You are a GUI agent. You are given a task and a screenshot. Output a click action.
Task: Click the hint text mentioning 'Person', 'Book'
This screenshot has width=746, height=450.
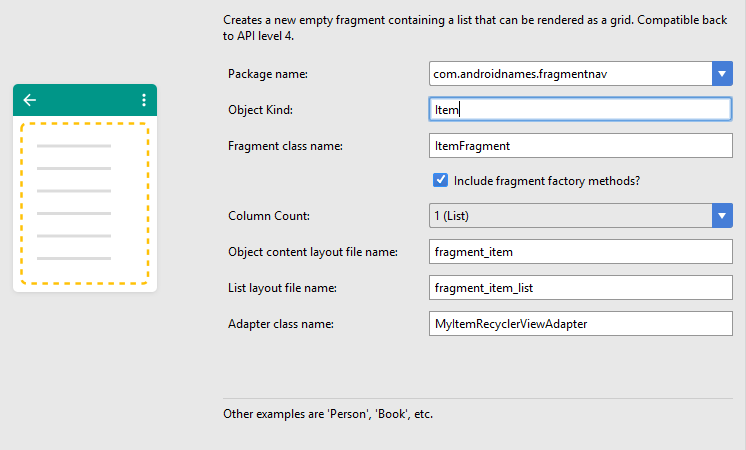pos(328,414)
